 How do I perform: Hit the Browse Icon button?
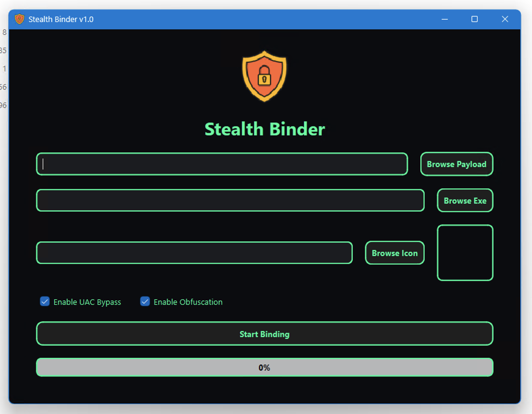395,253
